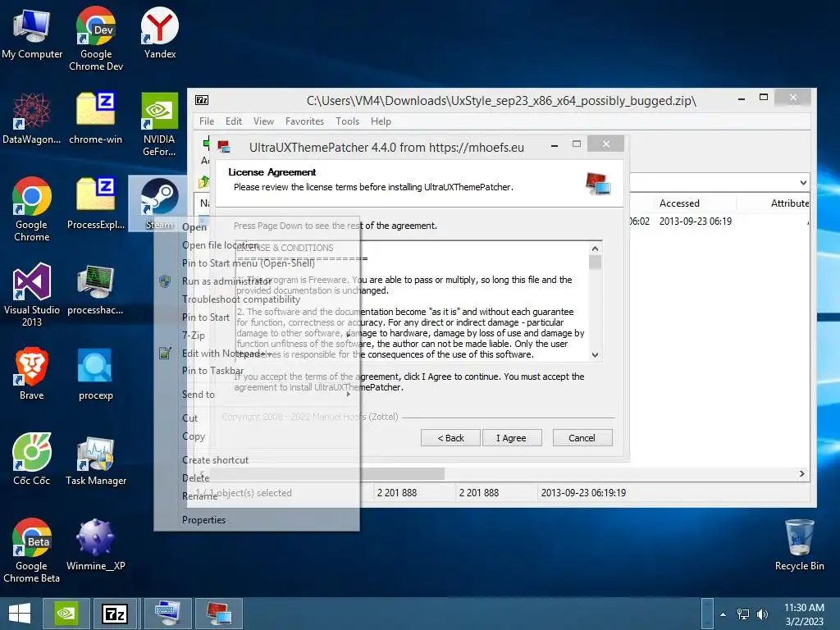Open the Recycle Bin desktop icon
Viewport: 840px width, 630px height.
799,545
